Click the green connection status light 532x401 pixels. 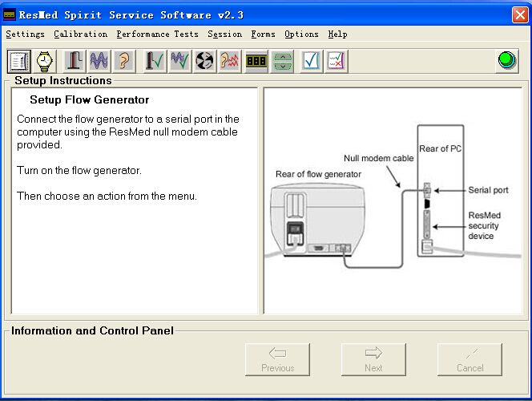coord(507,61)
